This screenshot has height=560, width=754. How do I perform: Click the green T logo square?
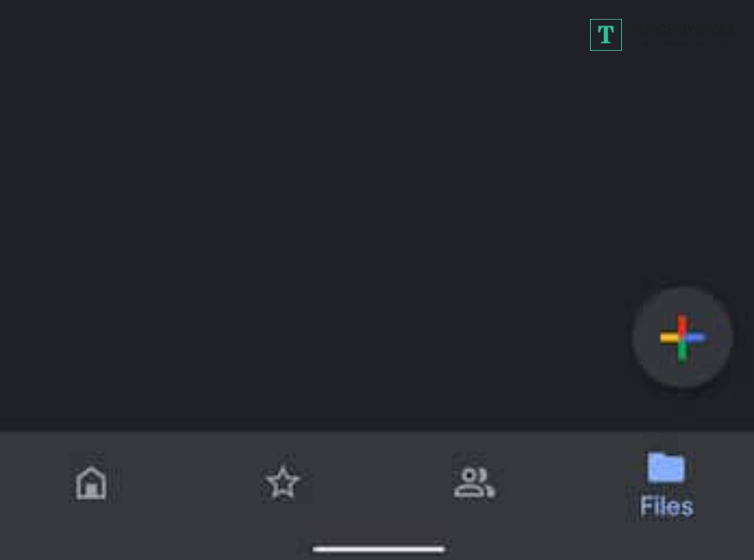606,35
